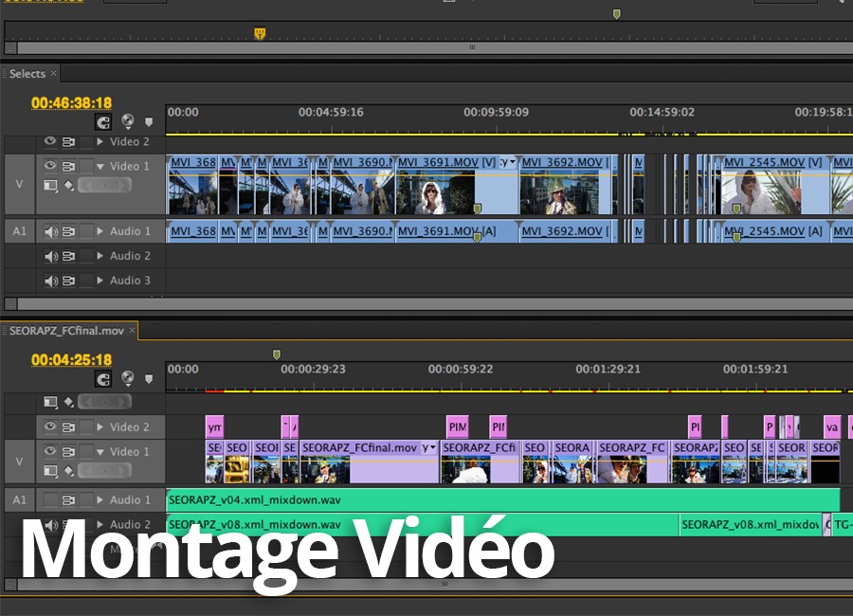Screen dimensions: 853x616
Task: Mute Audio 2 track in Selects sequence
Action: 50,256
